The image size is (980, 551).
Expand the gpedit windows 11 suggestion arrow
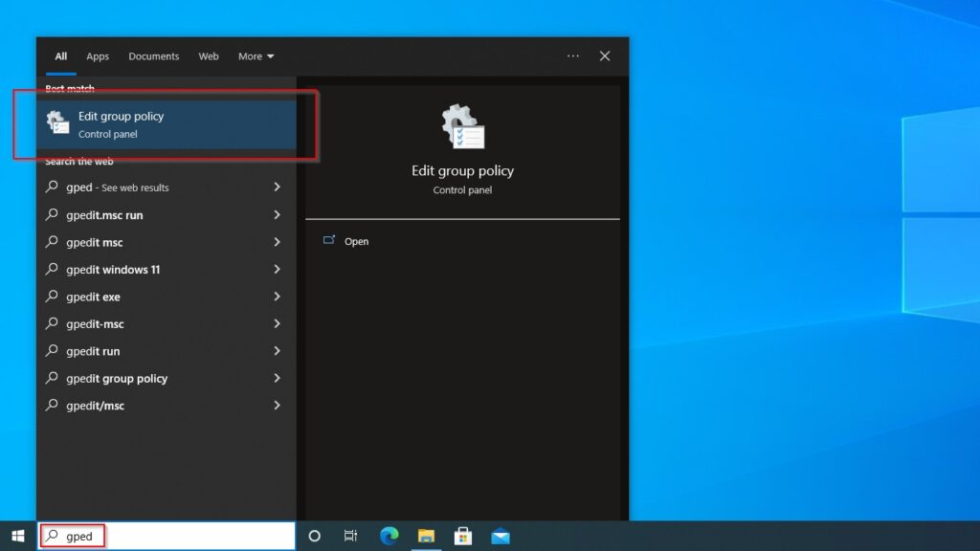[x=277, y=270]
